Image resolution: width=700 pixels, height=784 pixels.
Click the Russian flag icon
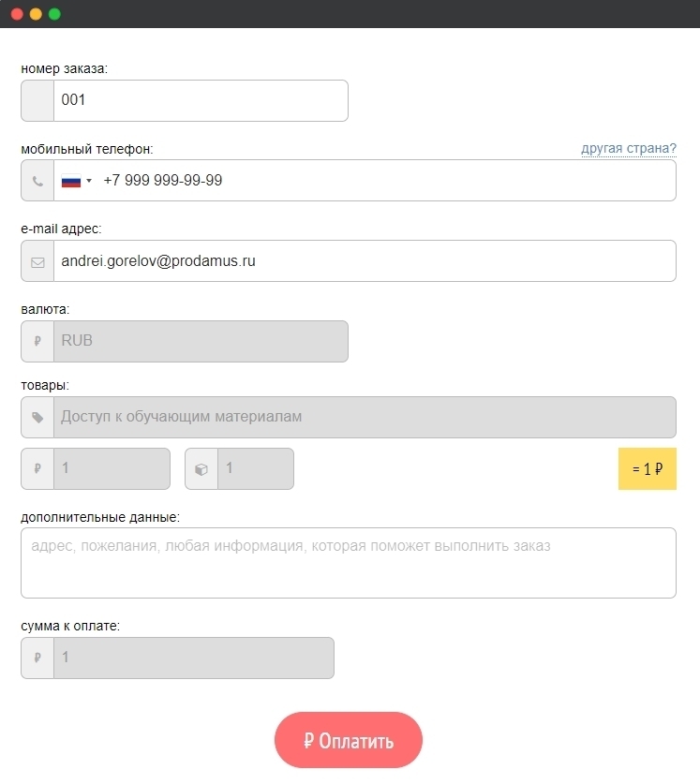71,181
